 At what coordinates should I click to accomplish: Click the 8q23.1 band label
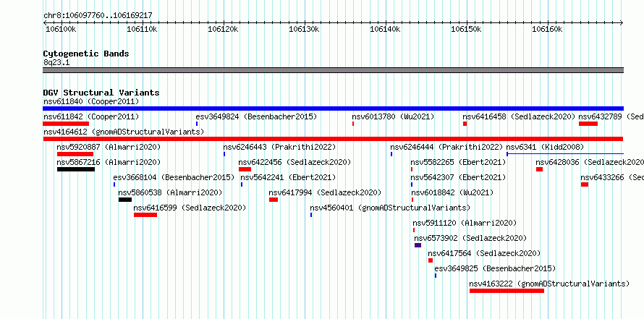[x=56, y=62]
